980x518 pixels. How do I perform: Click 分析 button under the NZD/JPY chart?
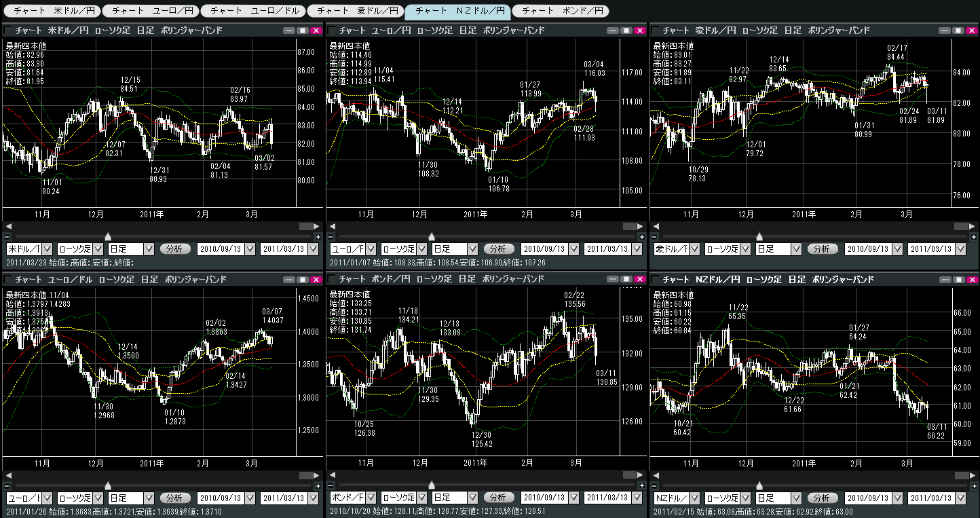822,498
